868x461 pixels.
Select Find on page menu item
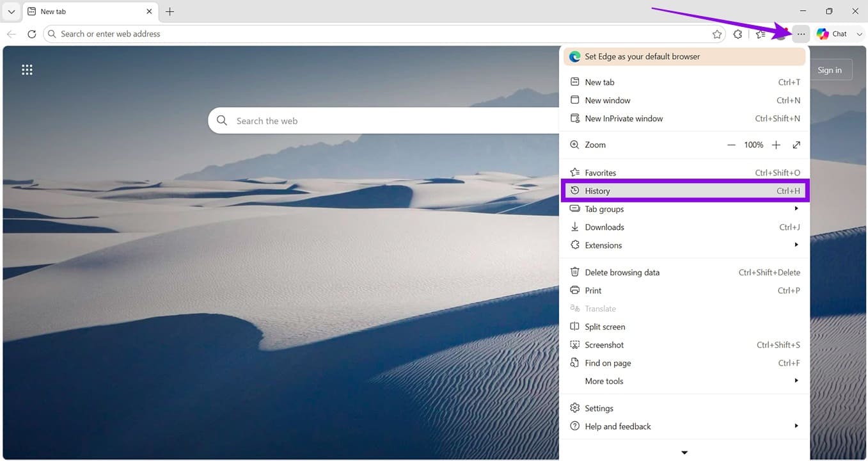click(x=684, y=363)
